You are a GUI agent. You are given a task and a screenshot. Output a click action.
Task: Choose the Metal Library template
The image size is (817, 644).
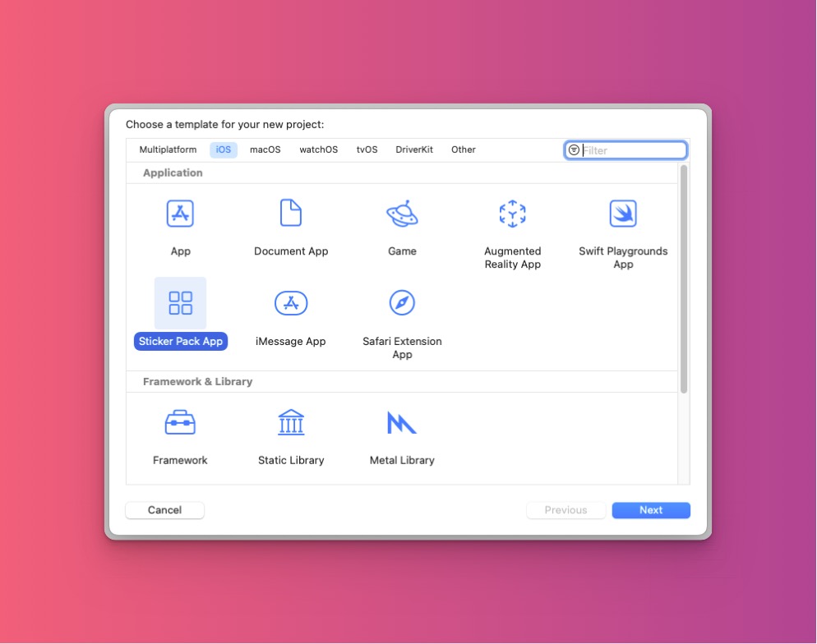tap(401, 421)
